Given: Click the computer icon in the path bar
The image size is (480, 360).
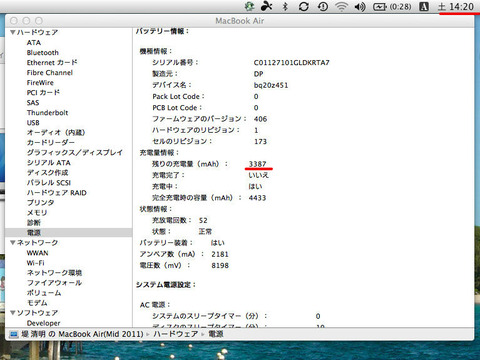Looking at the screenshot, I should (x=14, y=334).
